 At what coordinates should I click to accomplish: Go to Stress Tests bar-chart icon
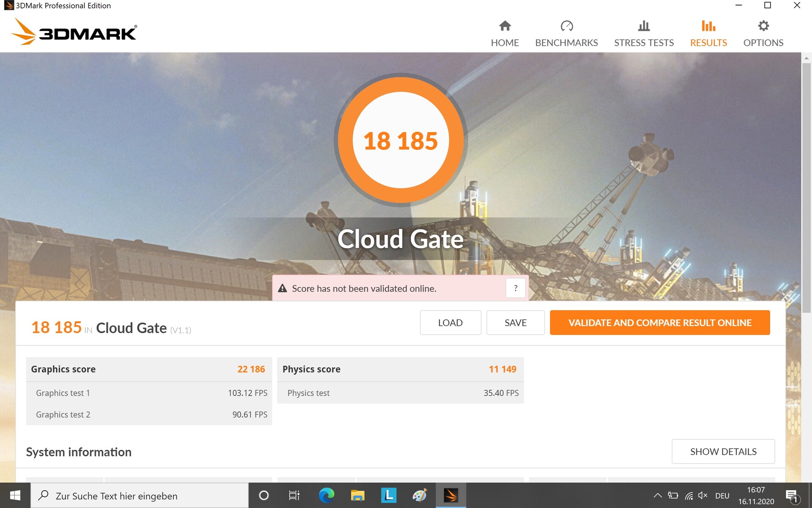pos(644,26)
